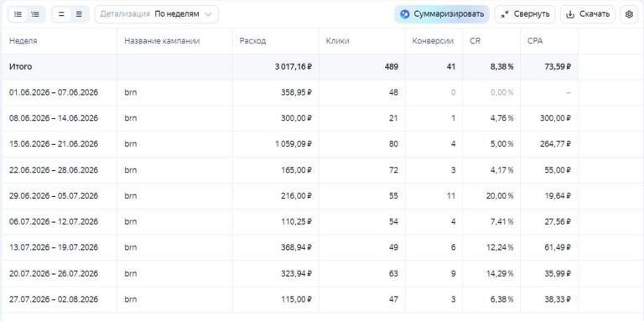Select compact row density icon

61,14
